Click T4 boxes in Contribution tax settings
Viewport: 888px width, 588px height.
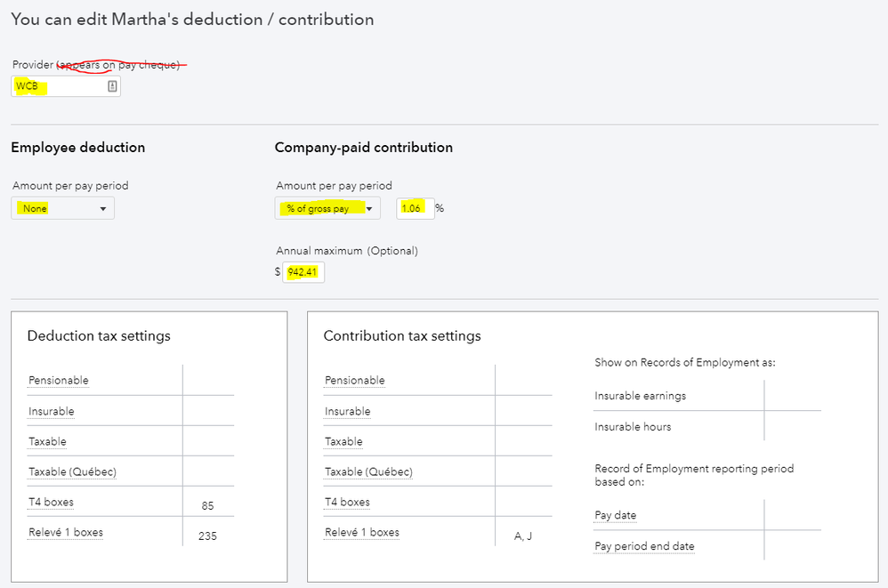click(348, 503)
